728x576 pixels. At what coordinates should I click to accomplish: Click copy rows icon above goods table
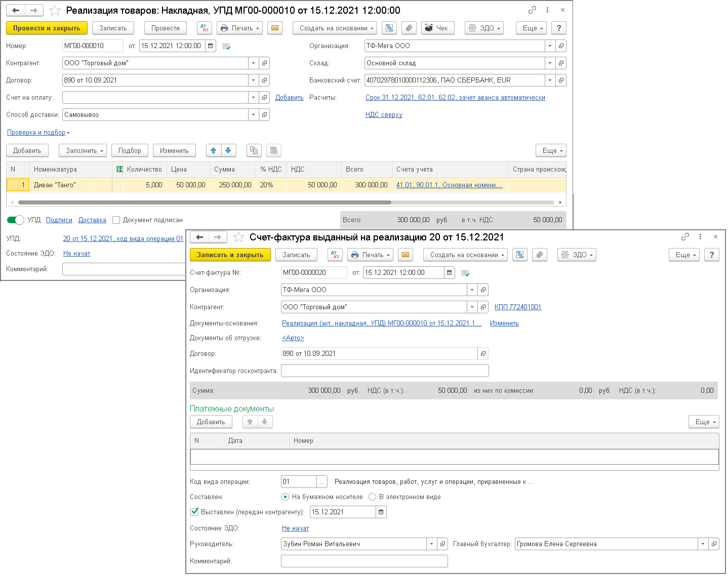(x=254, y=150)
